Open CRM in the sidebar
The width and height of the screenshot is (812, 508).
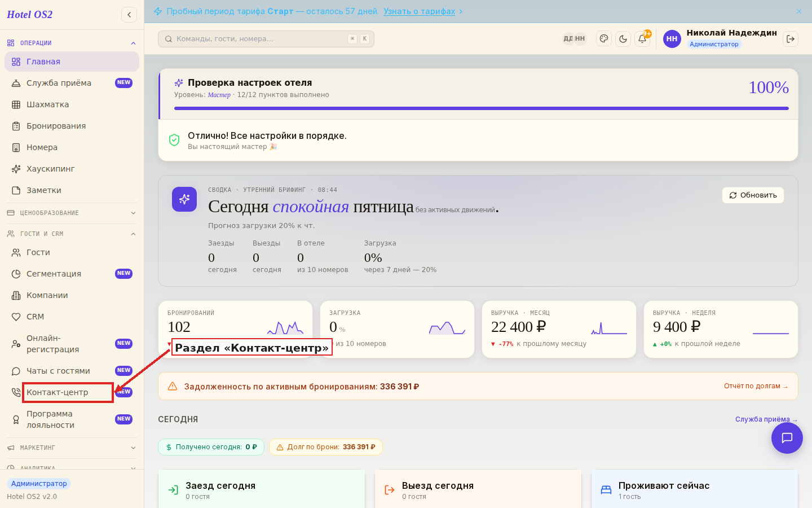(72, 317)
